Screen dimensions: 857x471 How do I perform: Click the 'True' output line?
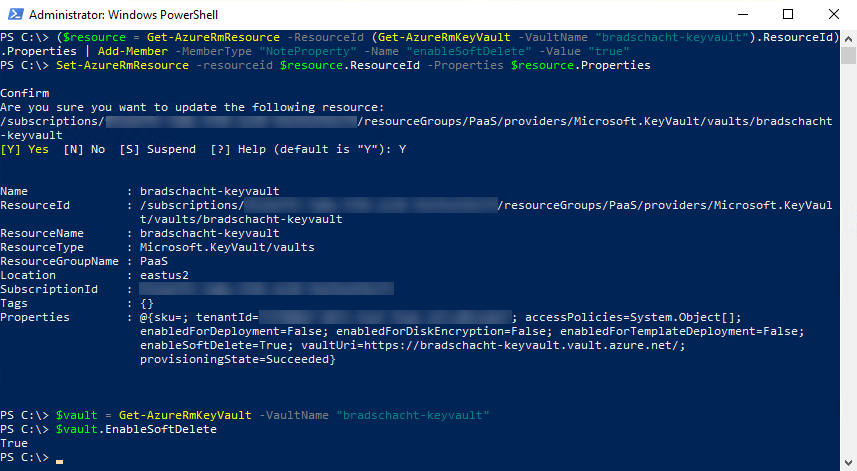tap(15, 443)
